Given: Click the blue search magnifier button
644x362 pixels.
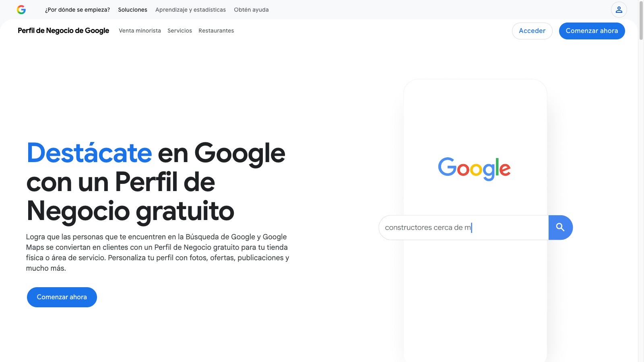Looking at the screenshot, I should click(x=560, y=227).
